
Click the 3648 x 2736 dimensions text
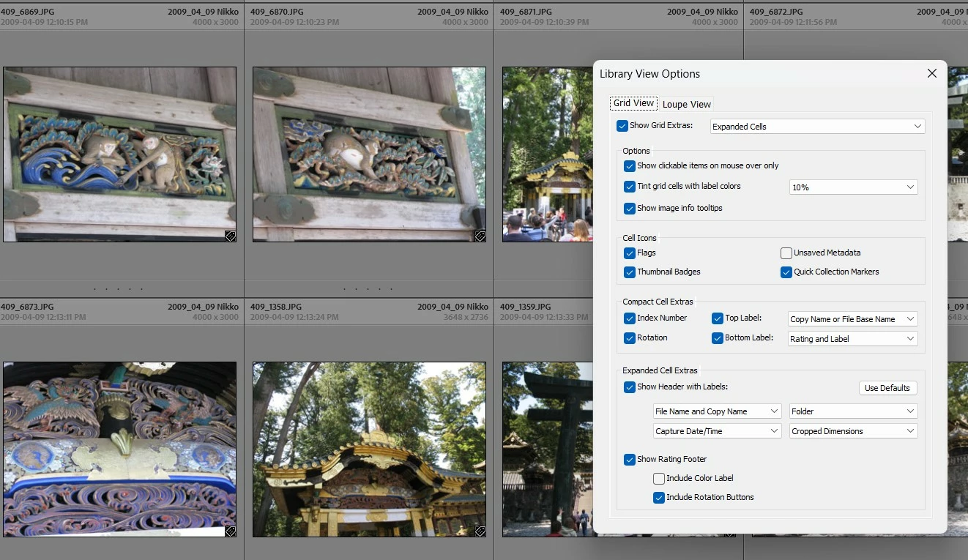pos(466,317)
